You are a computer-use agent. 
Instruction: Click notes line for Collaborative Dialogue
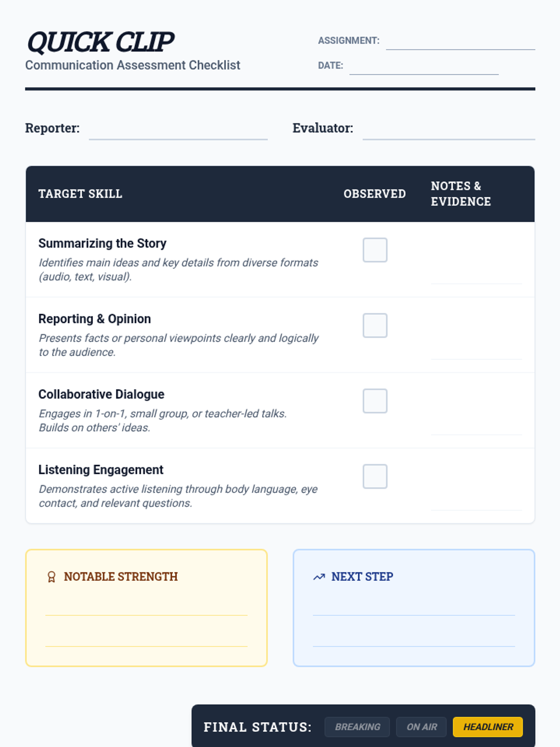pos(476,427)
